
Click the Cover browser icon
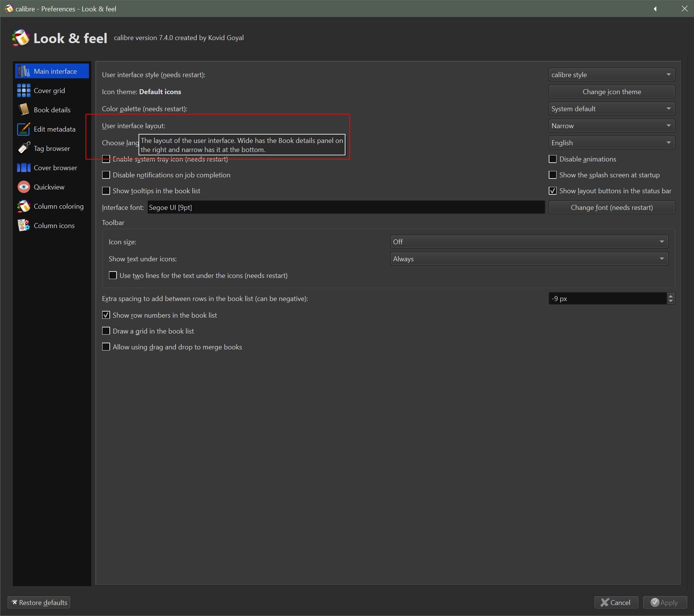pyautogui.click(x=24, y=168)
